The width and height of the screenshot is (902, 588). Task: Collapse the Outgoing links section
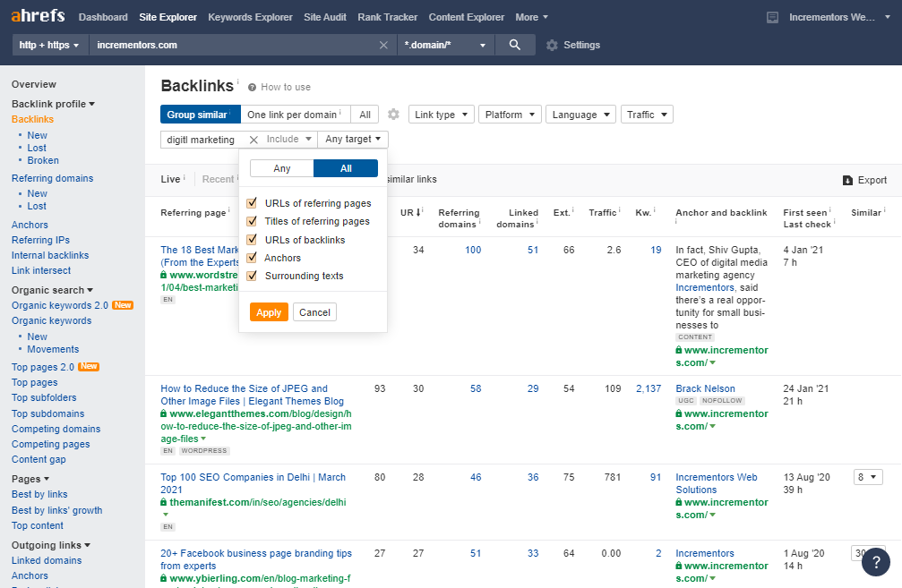pyautogui.click(x=51, y=545)
